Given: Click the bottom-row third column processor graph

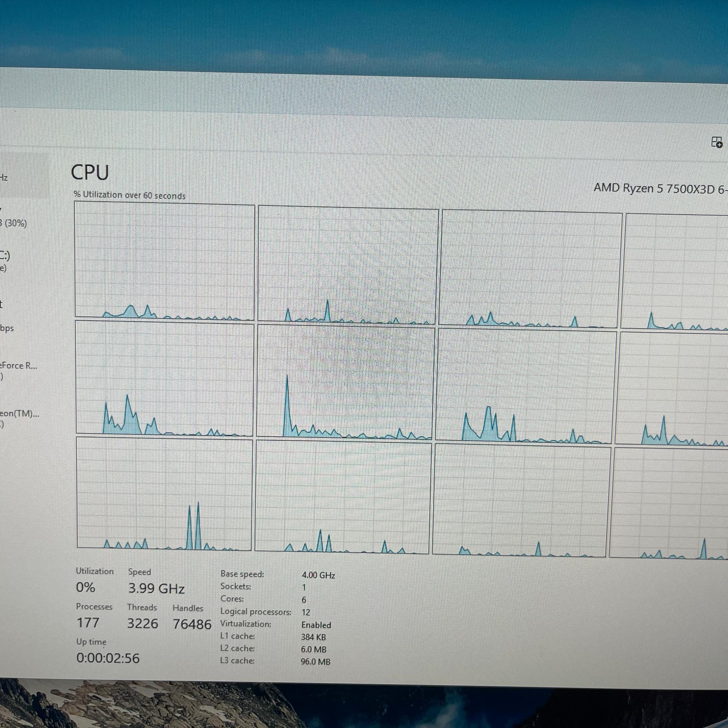Looking at the screenshot, I should [521, 500].
